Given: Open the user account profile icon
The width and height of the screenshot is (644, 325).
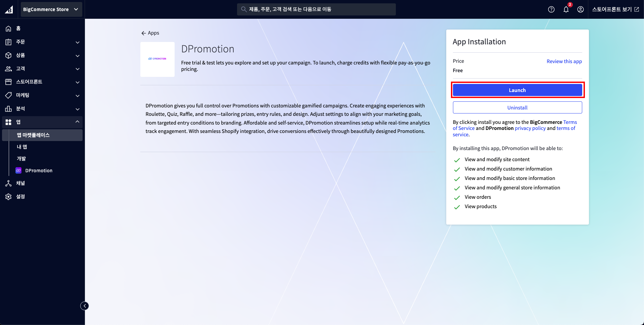Looking at the screenshot, I should 581,9.
